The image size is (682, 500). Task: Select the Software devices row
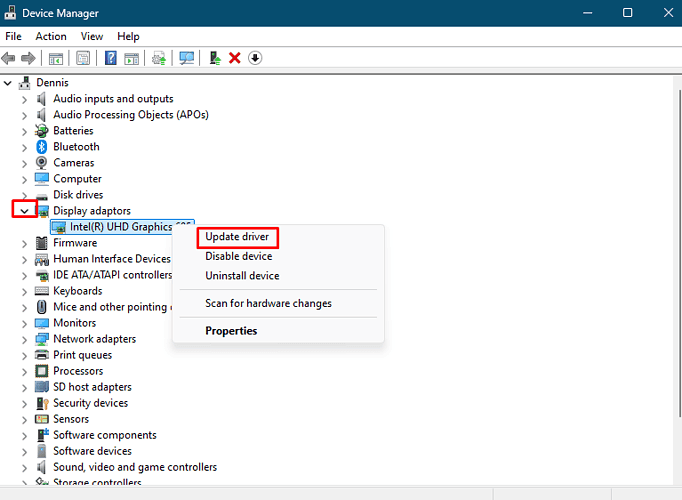point(92,451)
